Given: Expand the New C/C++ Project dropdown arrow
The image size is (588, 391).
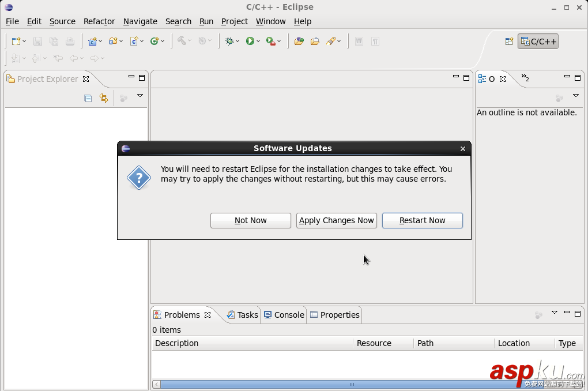Looking at the screenshot, I should click(100, 42).
